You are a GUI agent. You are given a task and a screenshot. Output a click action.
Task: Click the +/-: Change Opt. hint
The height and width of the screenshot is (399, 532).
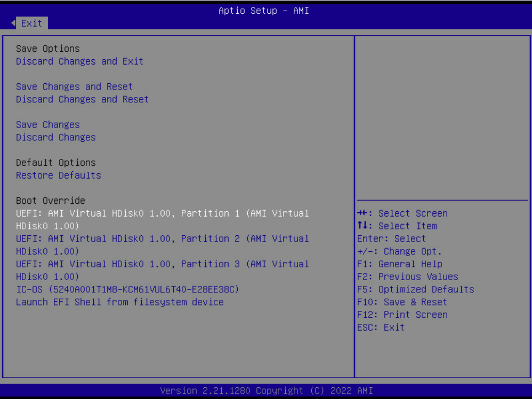click(x=399, y=252)
